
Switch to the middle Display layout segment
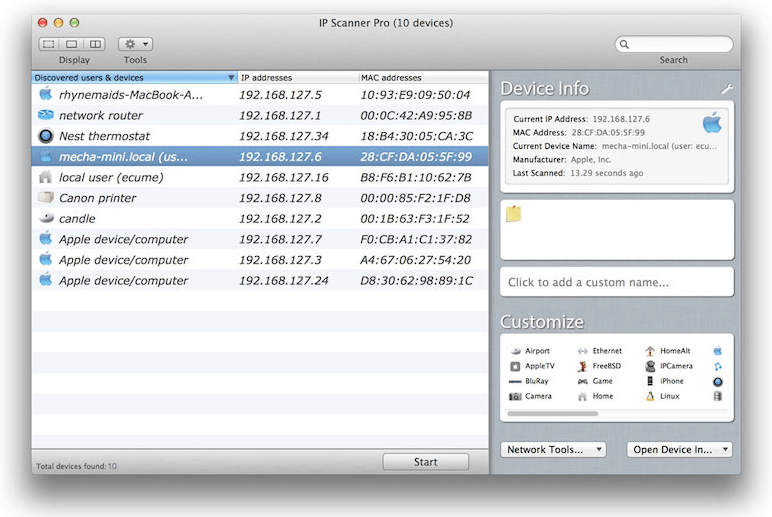pyautogui.click(x=72, y=44)
